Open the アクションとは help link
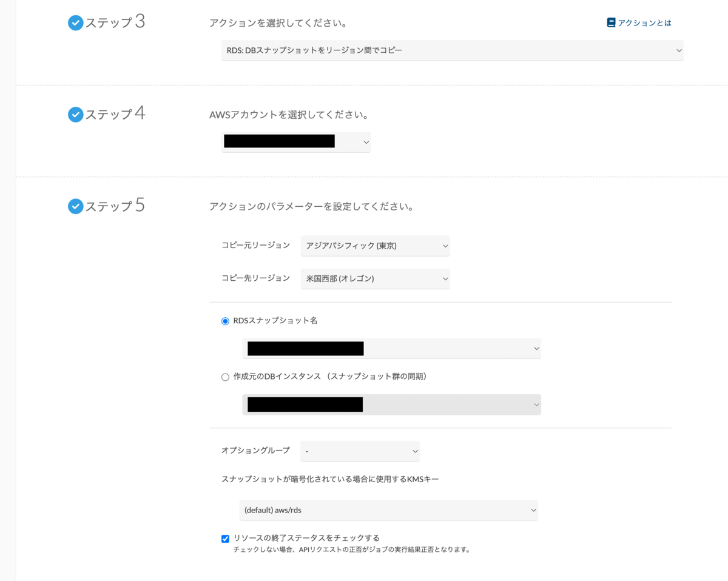Image resolution: width=728 pixels, height=581 pixels. [644, 23]
